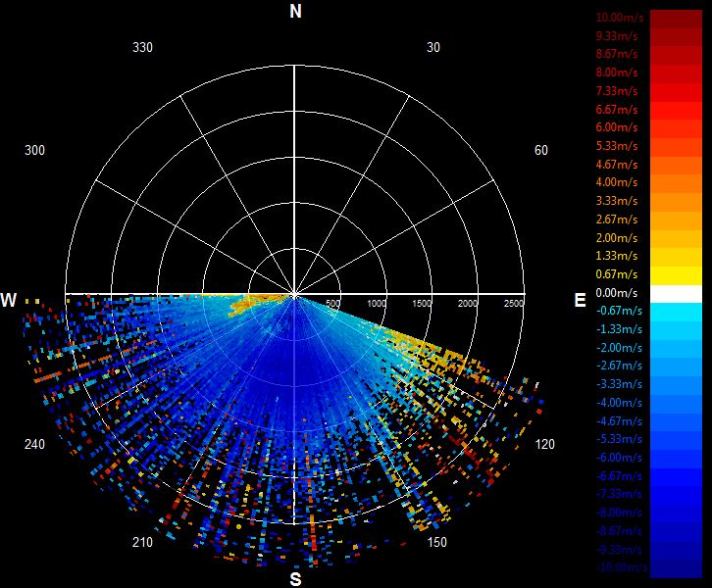
Task: Pick the cyan -0.67m/s color swatch
Action: [676, 313]
